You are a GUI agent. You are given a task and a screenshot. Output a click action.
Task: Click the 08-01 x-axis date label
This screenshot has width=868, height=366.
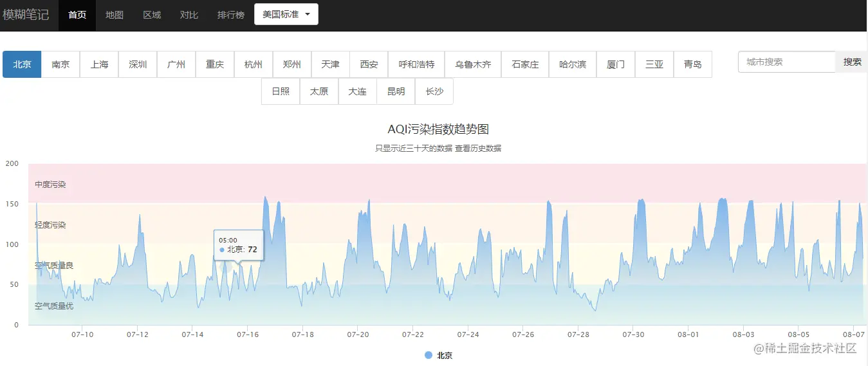tap(688, 334)
